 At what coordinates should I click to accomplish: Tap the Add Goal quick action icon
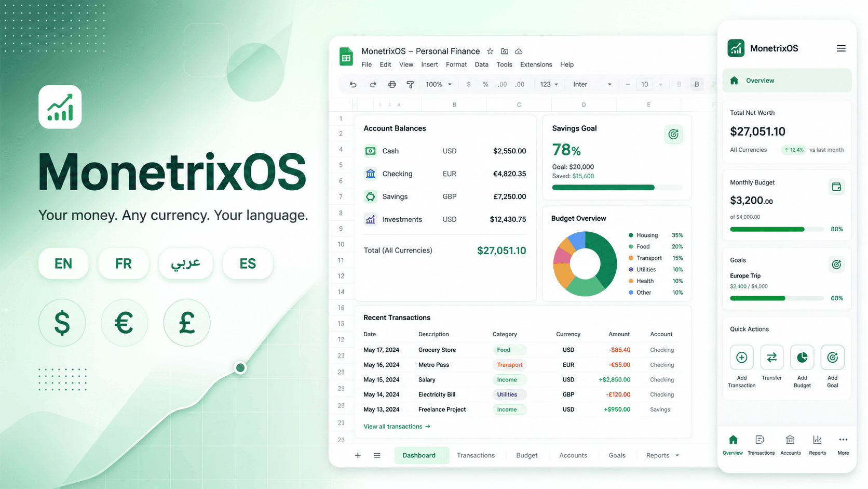832,358
